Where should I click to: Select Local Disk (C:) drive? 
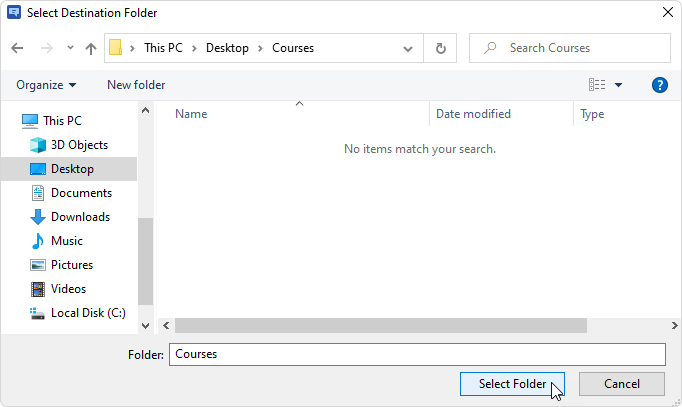[x=87, y=313]
